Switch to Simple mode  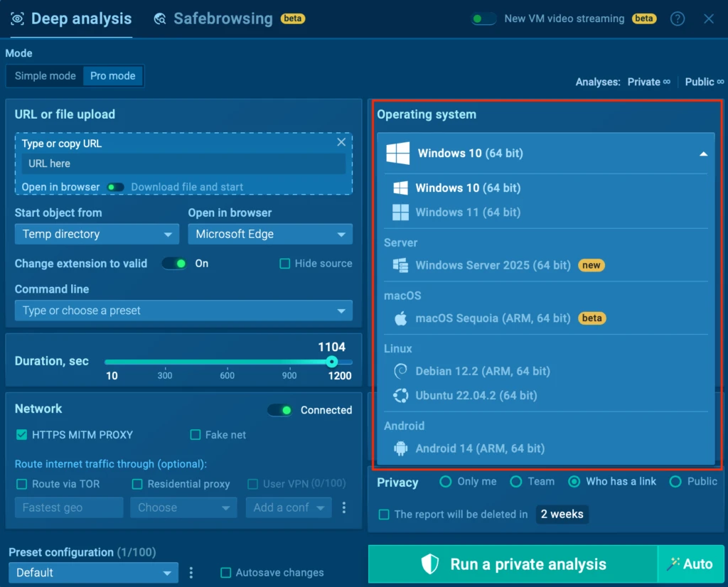[x=45, y=75]
